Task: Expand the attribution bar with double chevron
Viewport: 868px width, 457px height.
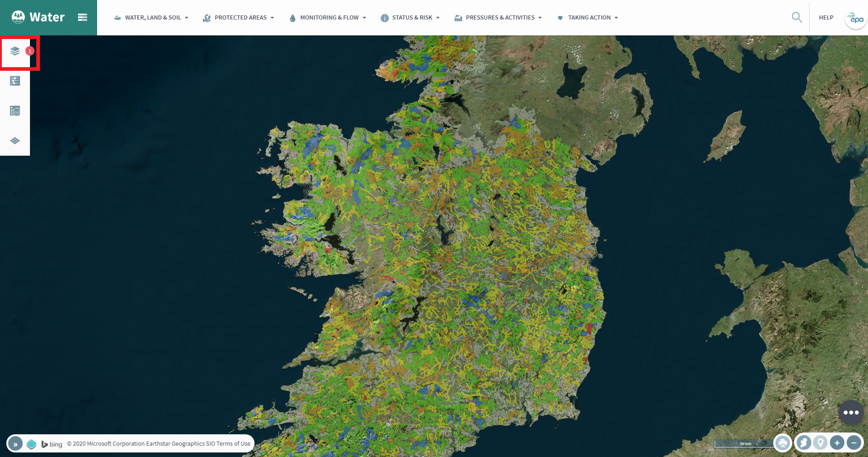Action: click(15, 443)
